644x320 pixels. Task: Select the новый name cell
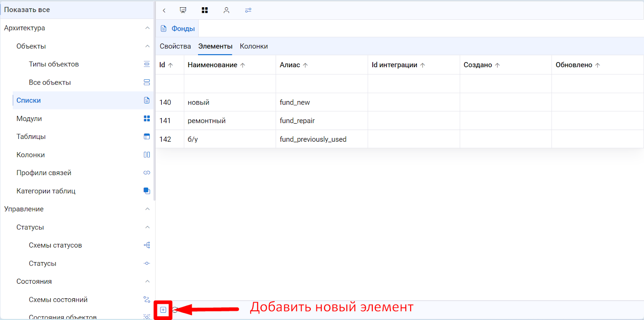pyautogui.click(x=230, y=102)
